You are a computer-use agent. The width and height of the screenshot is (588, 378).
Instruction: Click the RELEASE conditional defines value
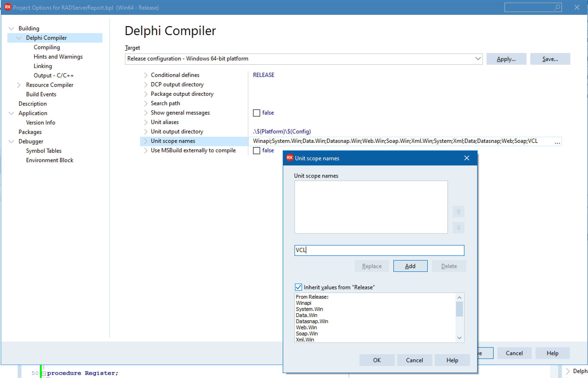[264, 75]
